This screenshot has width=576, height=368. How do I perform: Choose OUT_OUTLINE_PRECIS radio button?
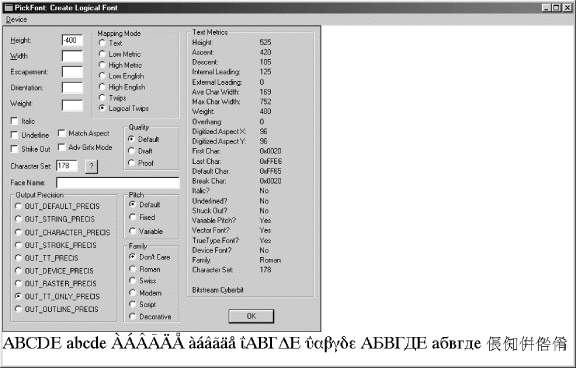pyautogui.click(x=18, y=309)
